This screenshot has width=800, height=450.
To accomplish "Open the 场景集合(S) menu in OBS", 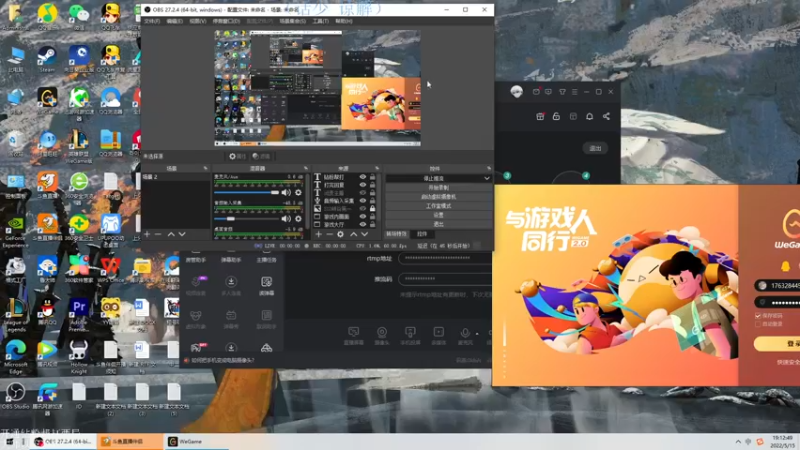I will [292, 21].
